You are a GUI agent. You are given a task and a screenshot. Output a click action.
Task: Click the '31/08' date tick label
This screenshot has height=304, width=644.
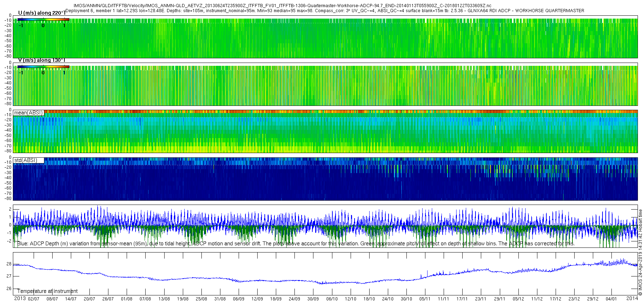tap(220, 299)
